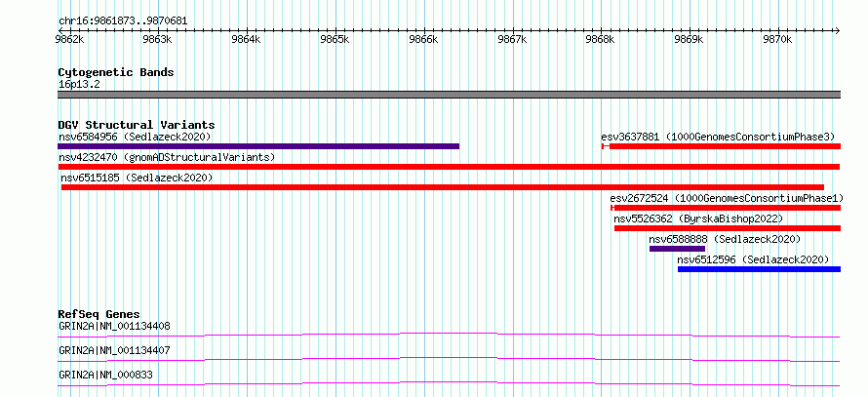Select the red nsv6515185 variant bar
The width and height of the screenshot is (868, 397).
(x=443, y=187)
